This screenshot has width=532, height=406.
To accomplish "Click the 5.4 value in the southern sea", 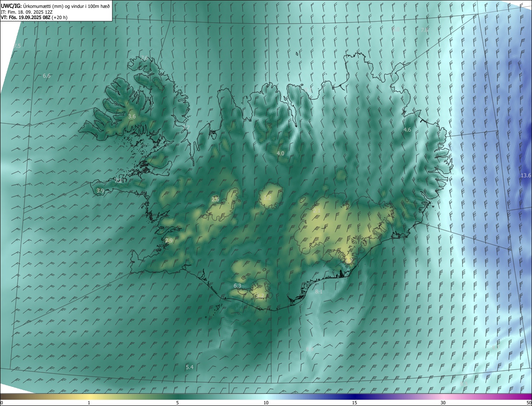I will [190, 367].
